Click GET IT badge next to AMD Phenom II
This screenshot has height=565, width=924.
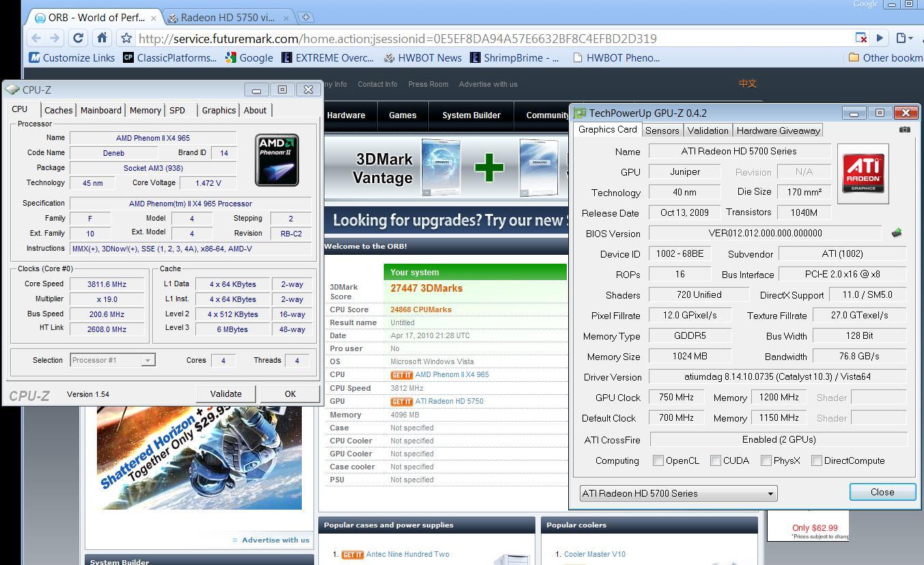(402, 375)
